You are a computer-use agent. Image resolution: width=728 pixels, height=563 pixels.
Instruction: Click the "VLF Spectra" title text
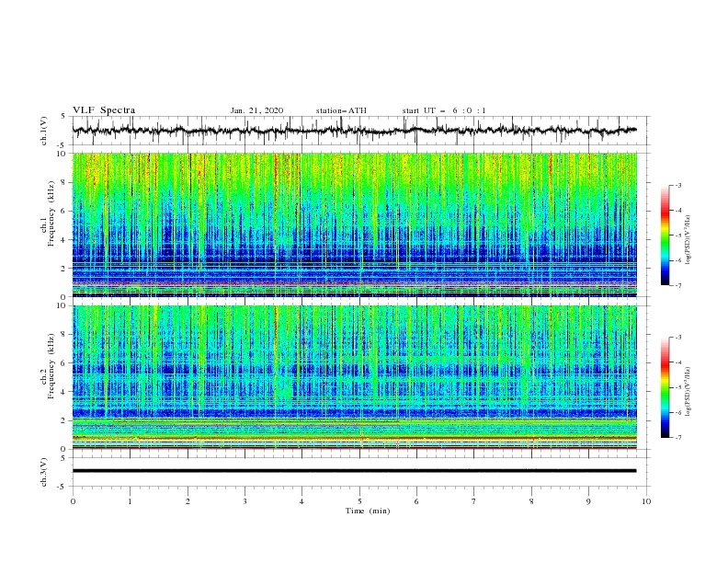[104, 110]
